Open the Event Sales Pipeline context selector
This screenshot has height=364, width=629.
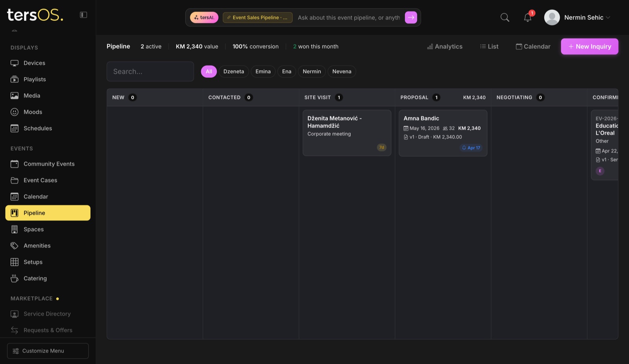(257, 17)
